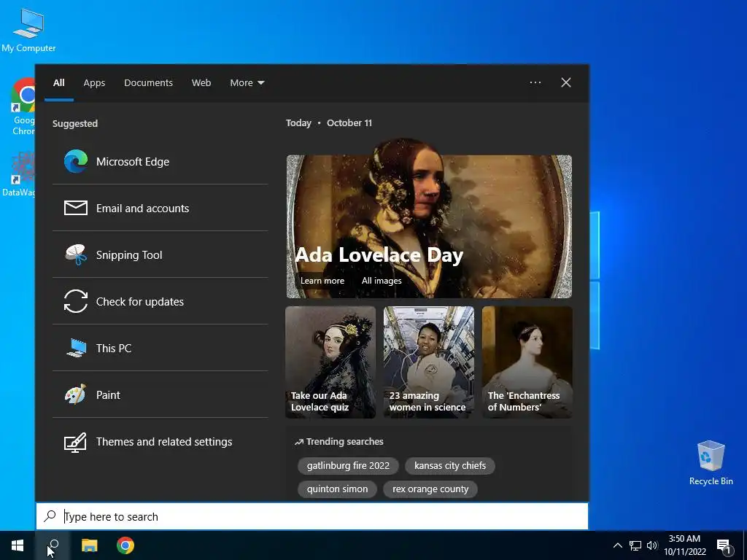This screenshot has width=747, height=560.
Task: Open the three-dots options menu in search panel
Action: click(x=535, y=82)
